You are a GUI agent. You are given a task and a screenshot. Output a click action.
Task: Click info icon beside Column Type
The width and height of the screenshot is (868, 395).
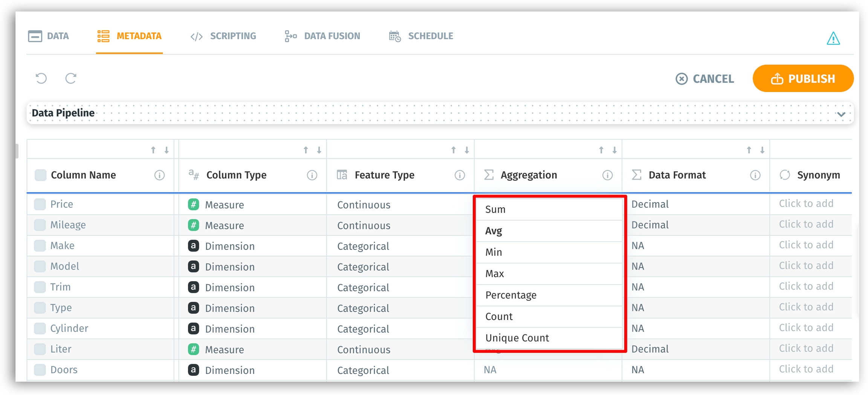click(x=312, y=175)
